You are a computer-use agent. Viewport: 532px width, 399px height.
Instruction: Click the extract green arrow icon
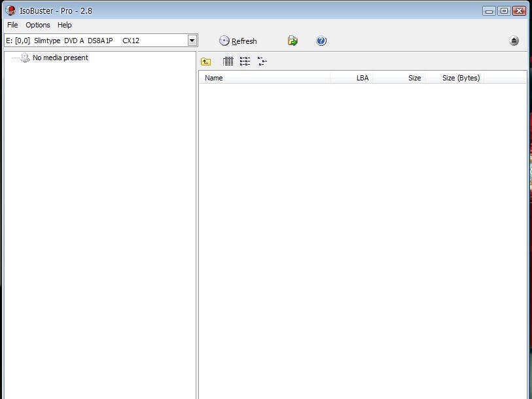pos(293,41)
